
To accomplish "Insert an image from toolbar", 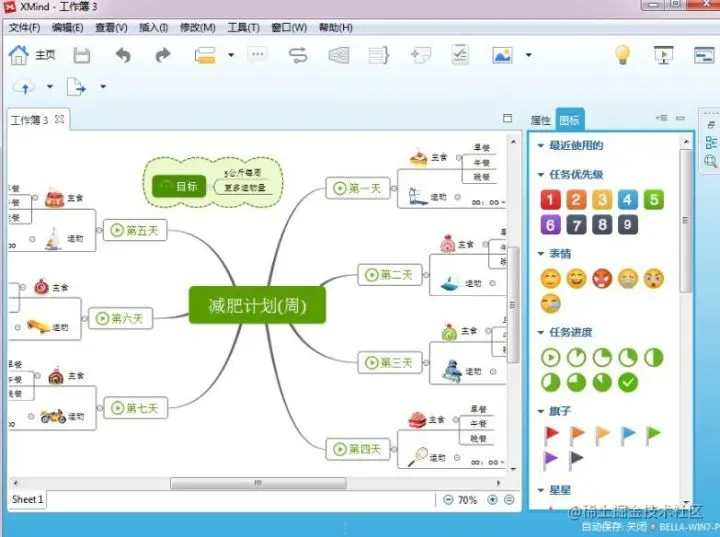I will pyautogui.click(x=502, y=56).
